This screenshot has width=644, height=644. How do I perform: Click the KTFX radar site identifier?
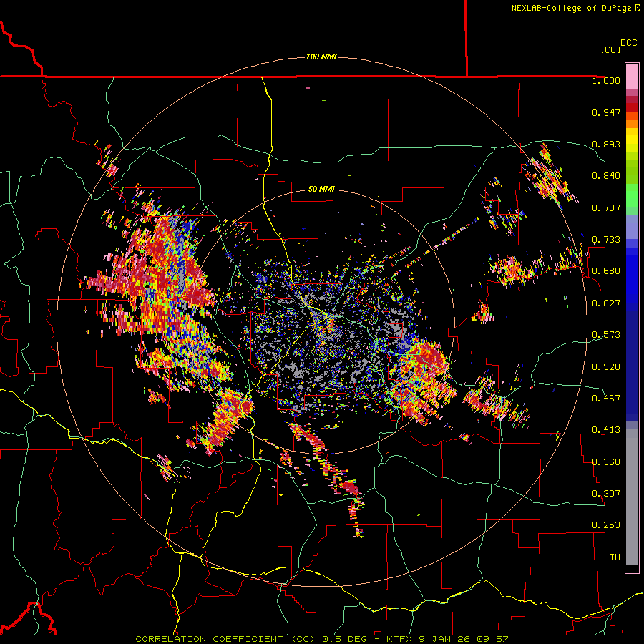(399, 639)
